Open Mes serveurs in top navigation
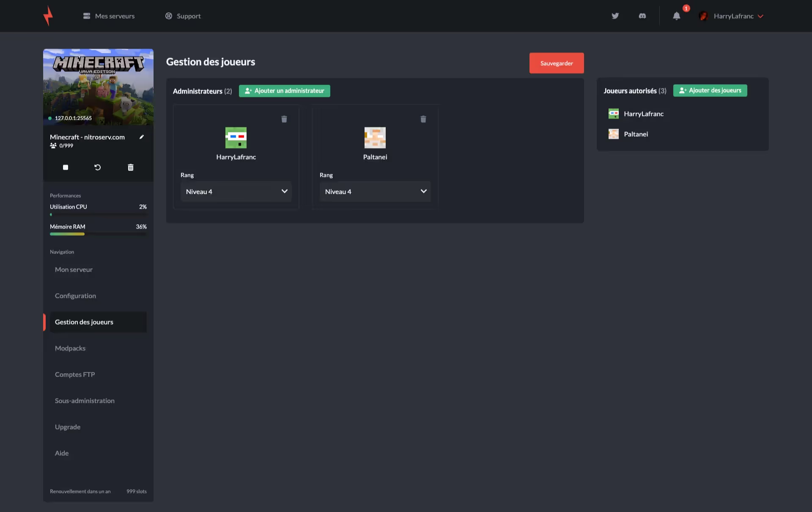The width and height of the screenshot is (812, 512). (109, 16)
